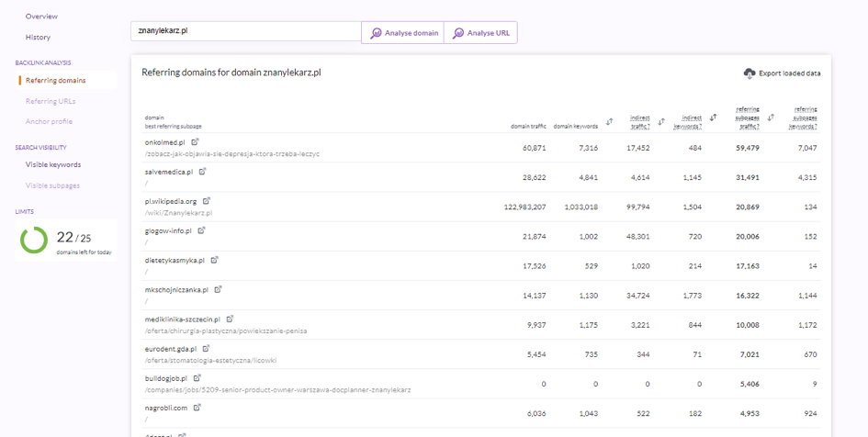Select the value 10,008 in mediklinika-szczecin.pl row
Screen dimensions: 868x437
[748, 325]
